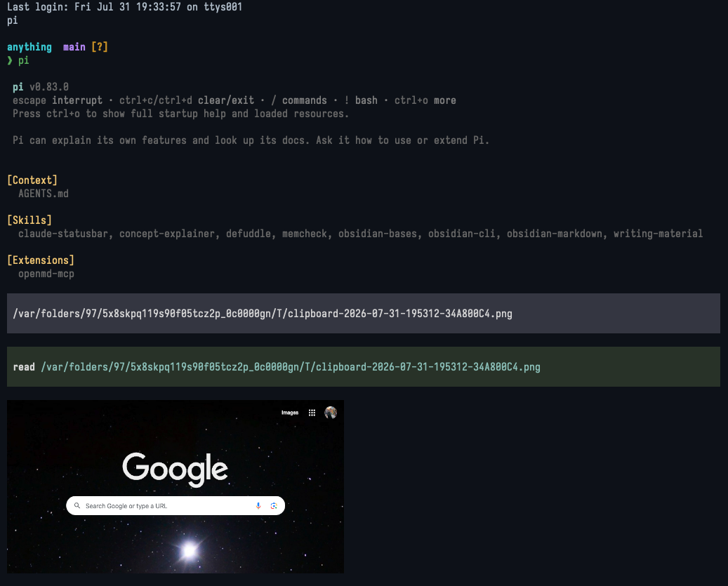
Task: Click the 'Last login' line
Action: (x=124, y=7)
